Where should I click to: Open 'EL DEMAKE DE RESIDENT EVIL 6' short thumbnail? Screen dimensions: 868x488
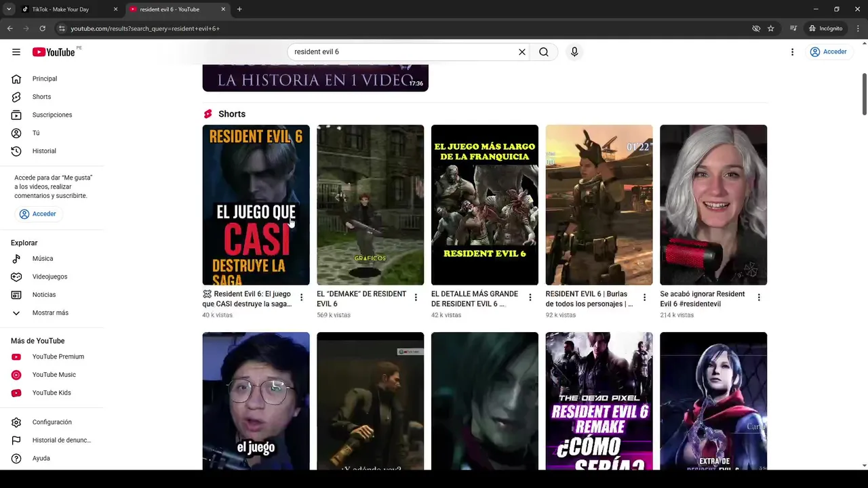pos(370,205)
